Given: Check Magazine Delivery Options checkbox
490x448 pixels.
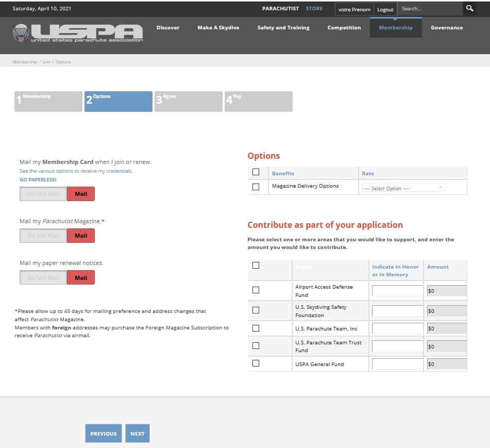Looking at the screenshot, I should coord(256,187).
